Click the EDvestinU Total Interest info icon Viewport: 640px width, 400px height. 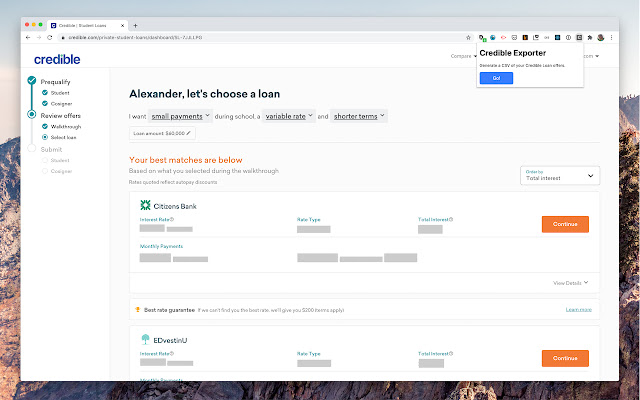point(451,354)
